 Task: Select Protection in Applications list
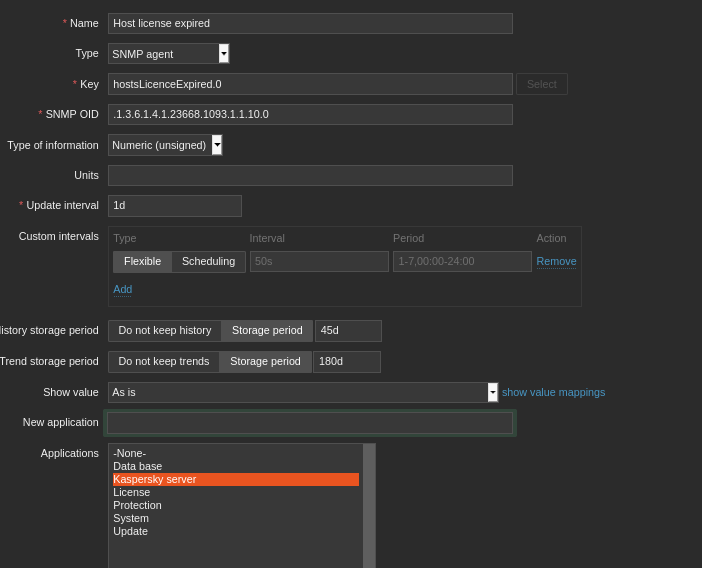(137, 506)
